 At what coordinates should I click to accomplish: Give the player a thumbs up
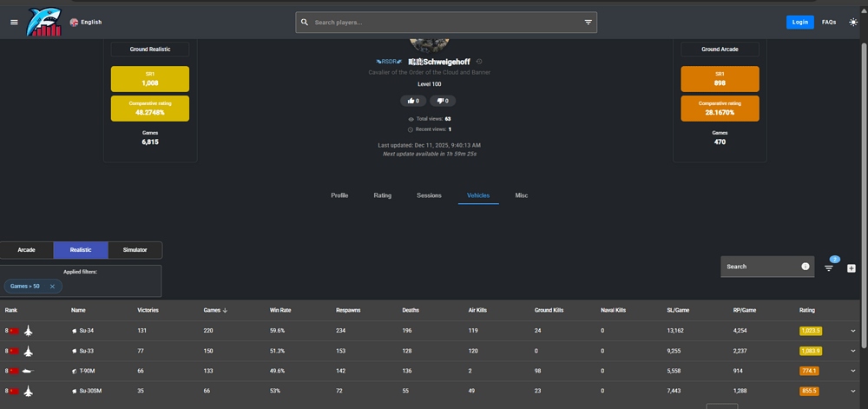coord(413,101)
